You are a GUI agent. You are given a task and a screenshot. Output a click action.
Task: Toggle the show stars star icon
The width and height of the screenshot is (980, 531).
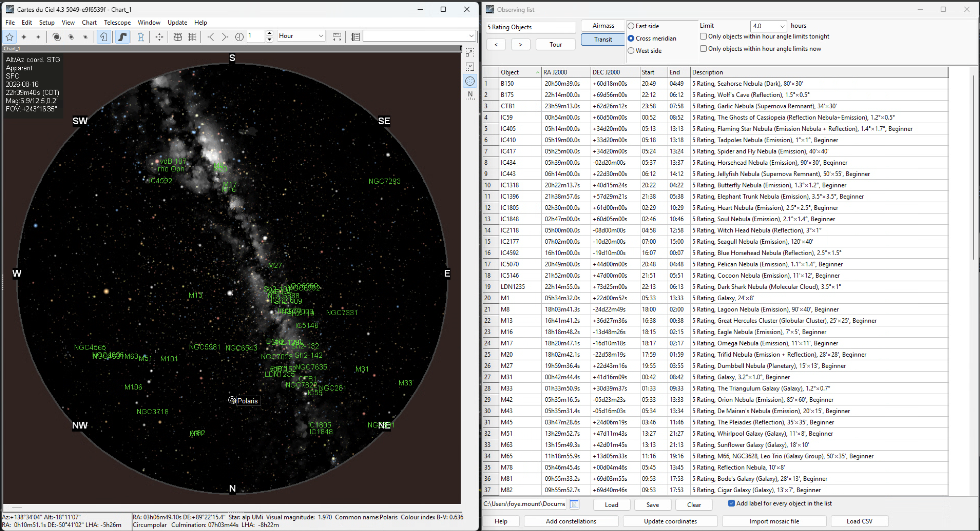pos(10,37)
